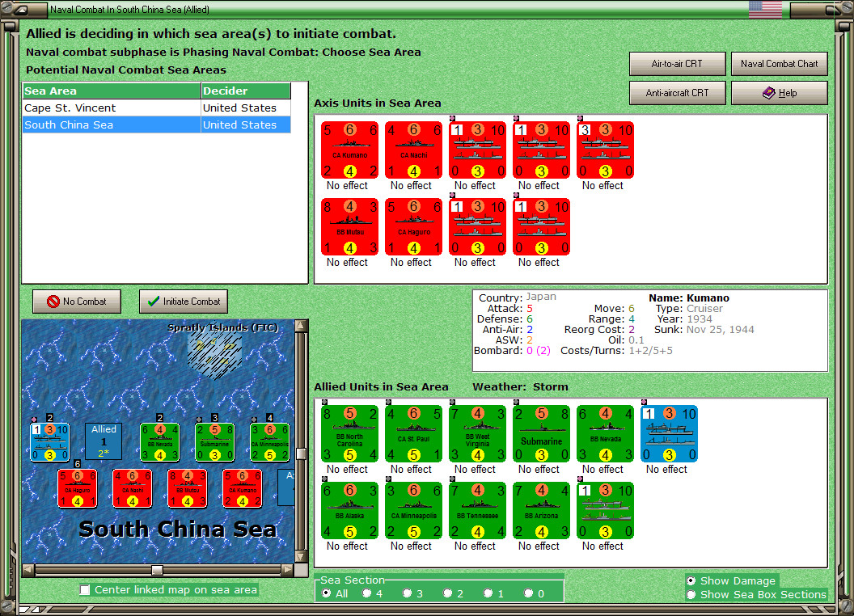Select sea section 2 radio button
Image resolution: width=854 pixels, height=616 pixels.
447,593
